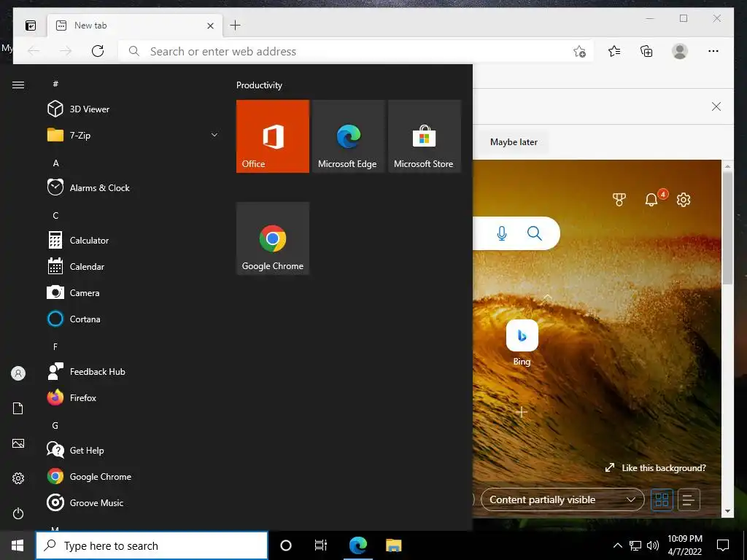Image resolution: width=747 pixels, height=560 pixels.
Task: Click the 'G' letter header
Action: pos(55,425)
